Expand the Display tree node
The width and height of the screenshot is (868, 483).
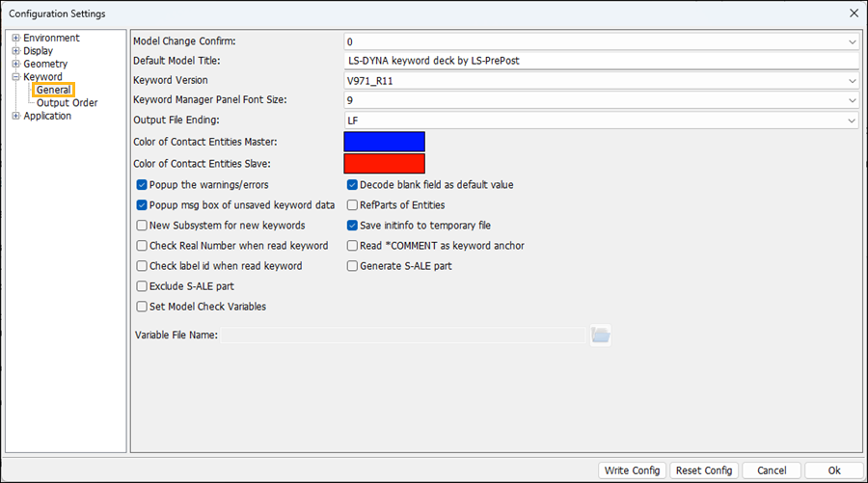point(15,51)
